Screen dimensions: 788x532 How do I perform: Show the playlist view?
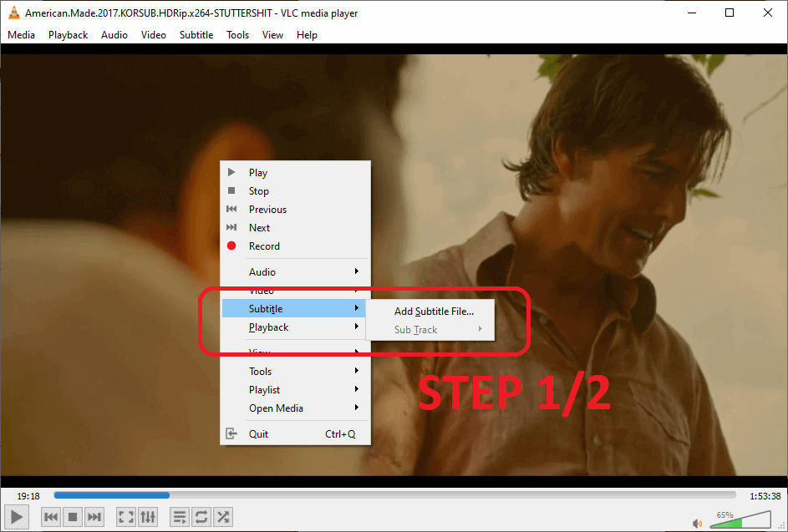coord(179,516)
